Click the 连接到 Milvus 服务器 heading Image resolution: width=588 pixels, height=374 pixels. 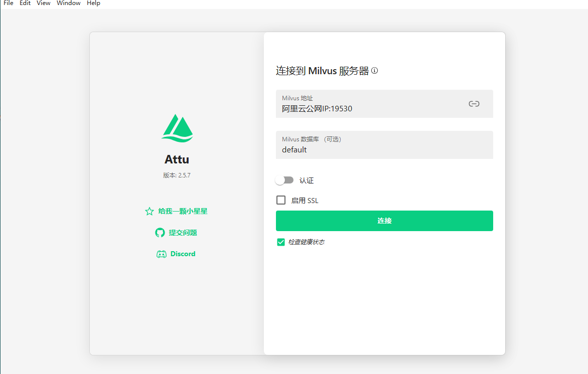click(323, 71)
